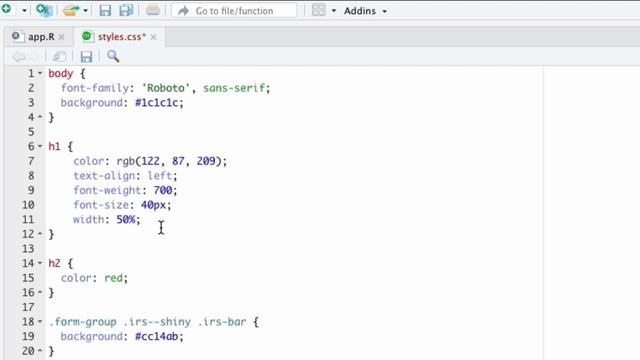Viewport: 640px width, 360px height.
Task: Click the #cc14ab background value
Action: (x=157, y=336)
